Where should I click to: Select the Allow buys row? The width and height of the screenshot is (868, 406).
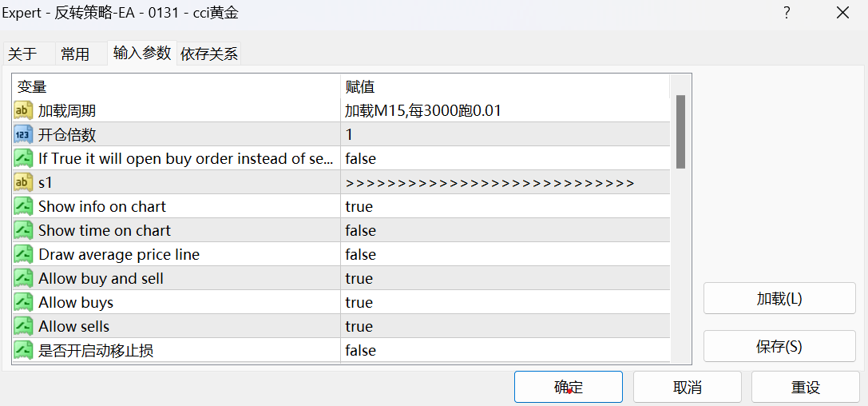341,302
